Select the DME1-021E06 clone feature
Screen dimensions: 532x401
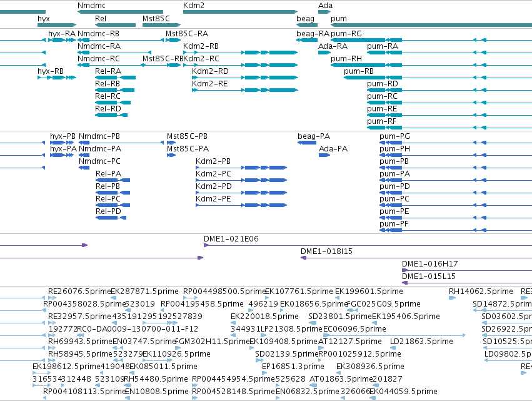click(368, 245)
